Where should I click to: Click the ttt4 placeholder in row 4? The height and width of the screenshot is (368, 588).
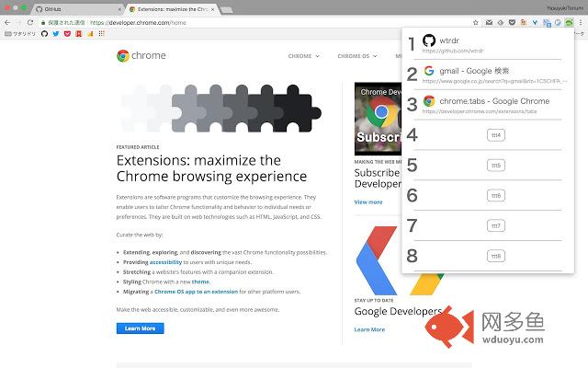(496, 135)
